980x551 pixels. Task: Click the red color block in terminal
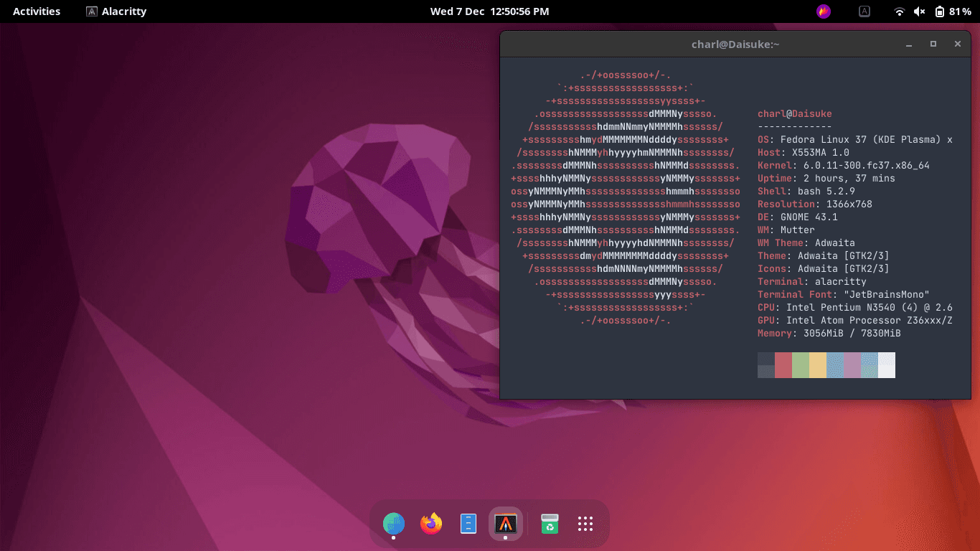point(783,365)
